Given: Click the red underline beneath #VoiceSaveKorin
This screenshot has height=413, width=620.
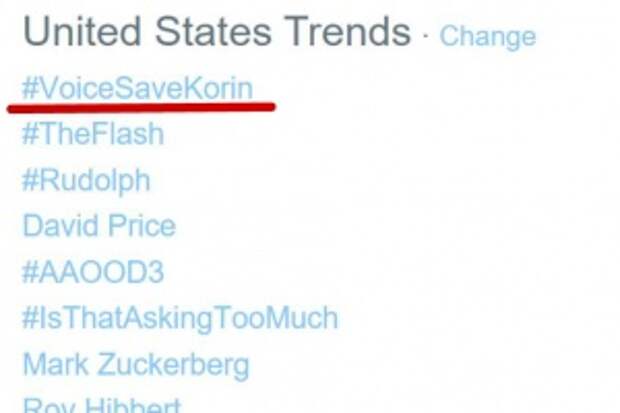Looking at the screenshot, I should click(141, 107).
